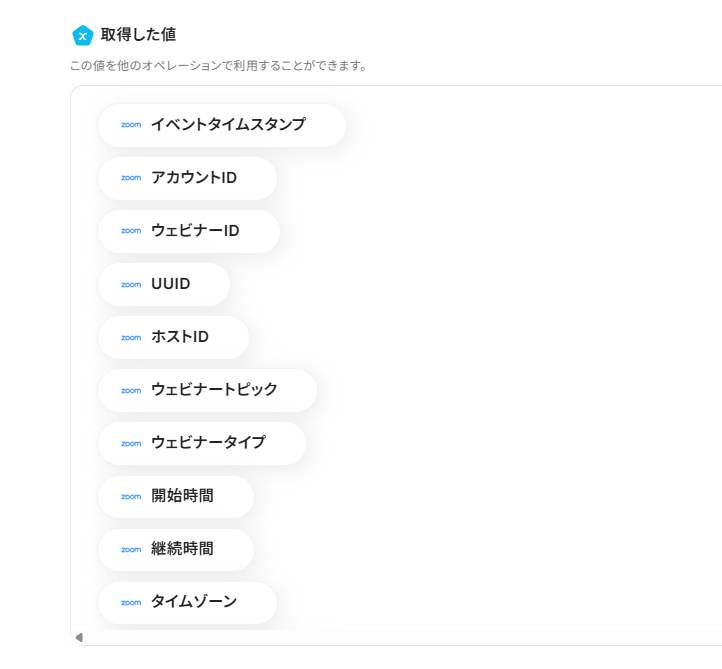
Task: Click Zoom logo on アカウントID chip
Action: [131, 178]
